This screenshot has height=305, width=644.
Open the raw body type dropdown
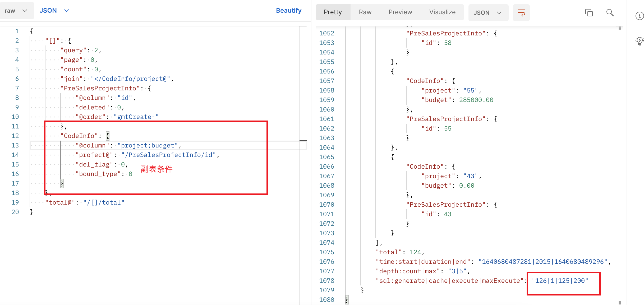pyautogui.click(x=16, y=11)
